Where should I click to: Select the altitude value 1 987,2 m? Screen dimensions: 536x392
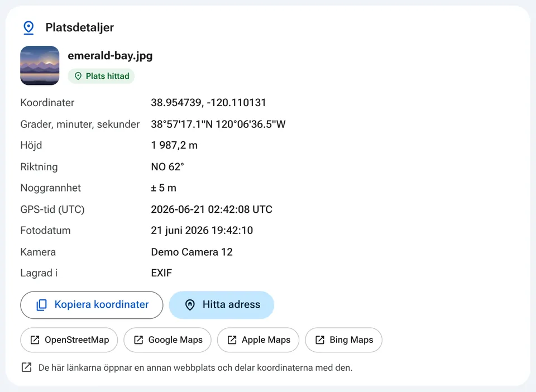(x=174, y=145)
